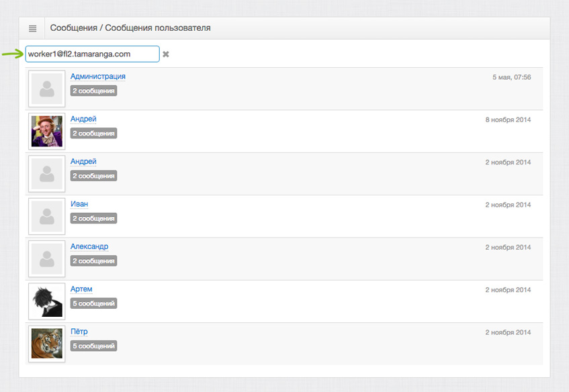Open the hamburger menu icon
Viewport: 569px width, 392px height.
(32, 28)
